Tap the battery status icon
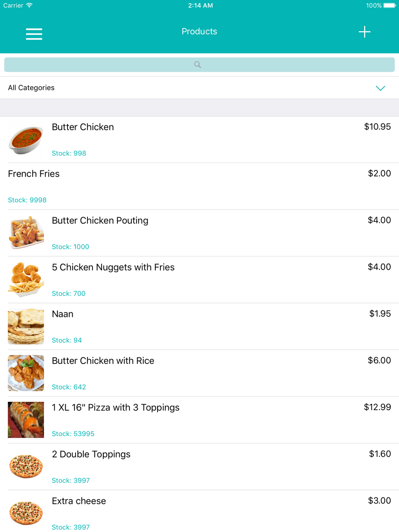The image size is (399, 532). (390, 6)
